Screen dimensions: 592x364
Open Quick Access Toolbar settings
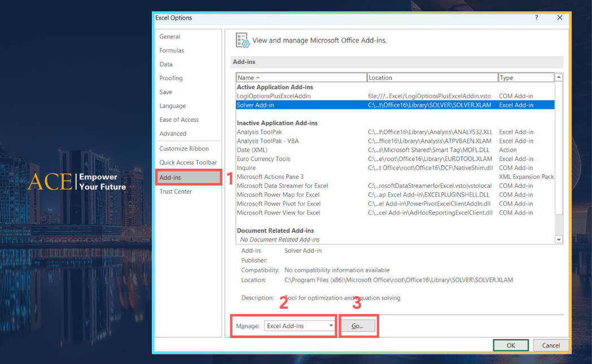click(x=188, y=163)
